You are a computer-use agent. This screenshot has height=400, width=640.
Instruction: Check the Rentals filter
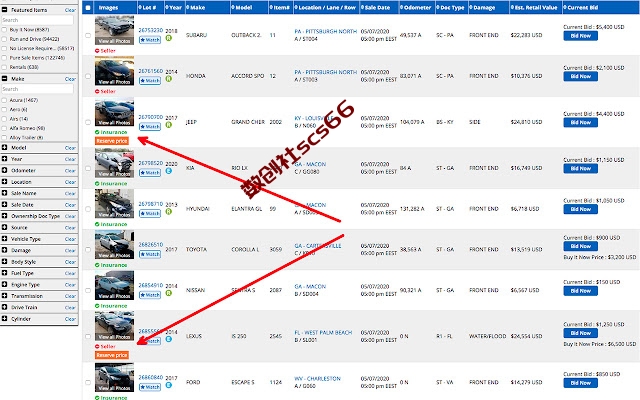click(4, 67)
